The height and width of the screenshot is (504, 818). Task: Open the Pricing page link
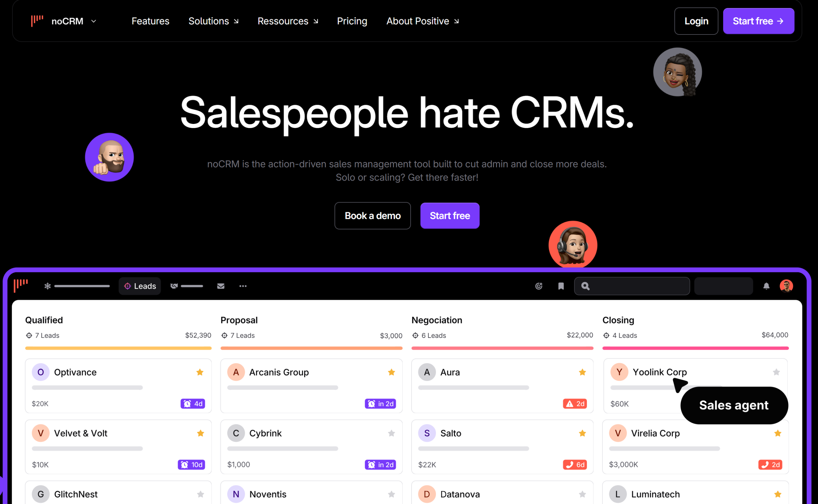pos(352,21)
